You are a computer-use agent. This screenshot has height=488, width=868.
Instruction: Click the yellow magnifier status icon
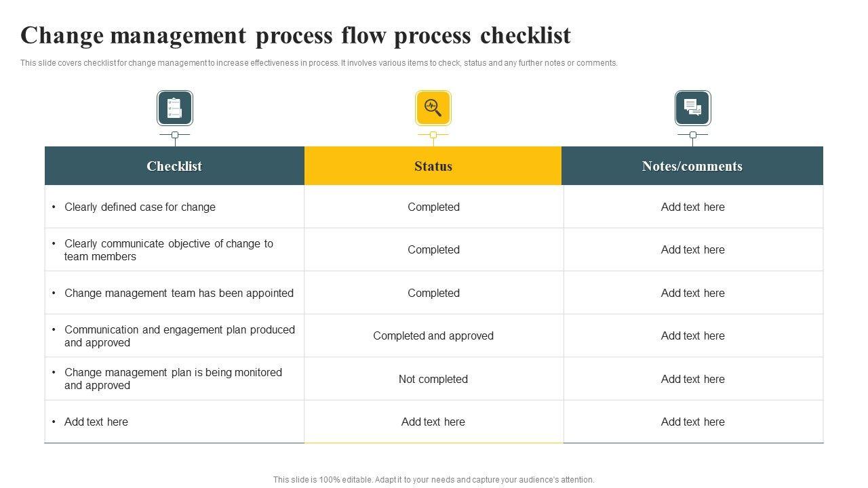click(433, 108)
